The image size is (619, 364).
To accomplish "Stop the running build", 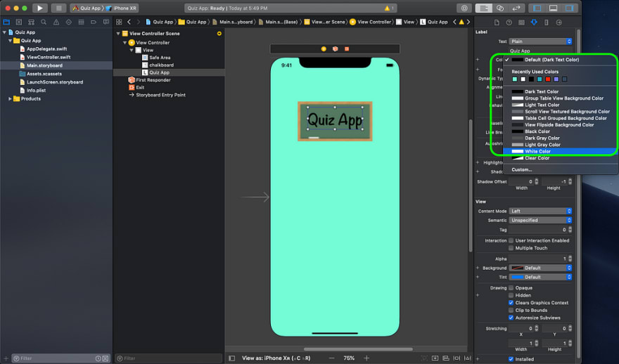I will (58, 8).
